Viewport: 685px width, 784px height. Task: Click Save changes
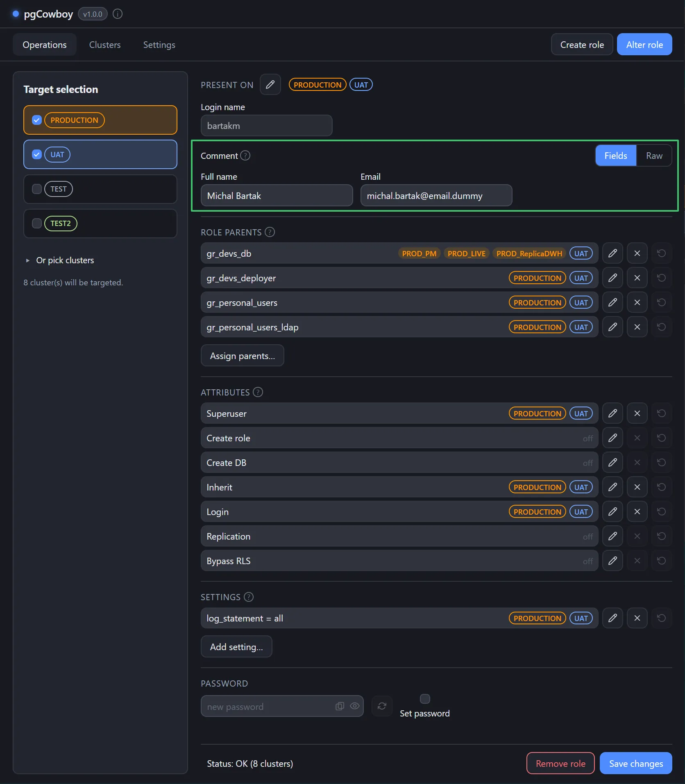pyautogui.click(x=636, y=764)
